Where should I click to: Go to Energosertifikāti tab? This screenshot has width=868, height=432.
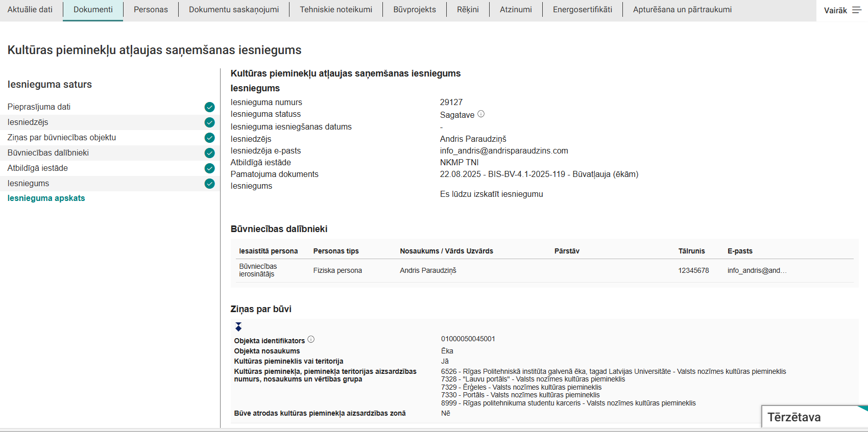coord(582,10)
